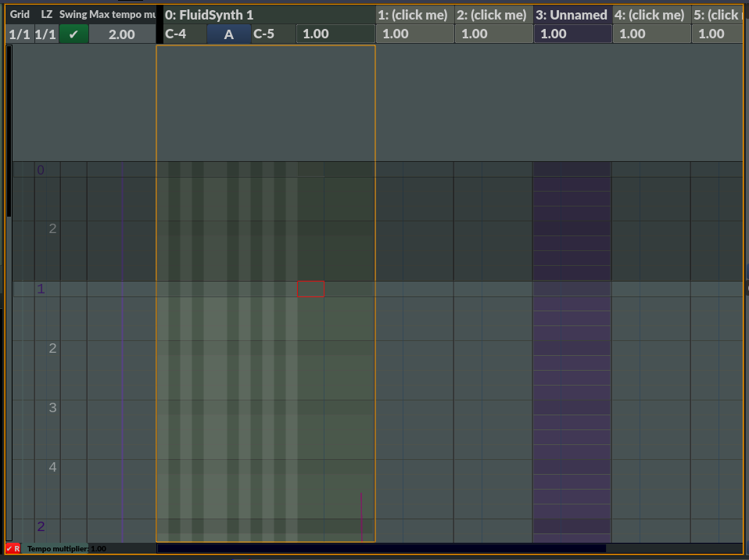This screenshot has width=749, height=560.
Task: Click the highlighted current line number 1
Action: pyautogui.click(x=41, y=289)
